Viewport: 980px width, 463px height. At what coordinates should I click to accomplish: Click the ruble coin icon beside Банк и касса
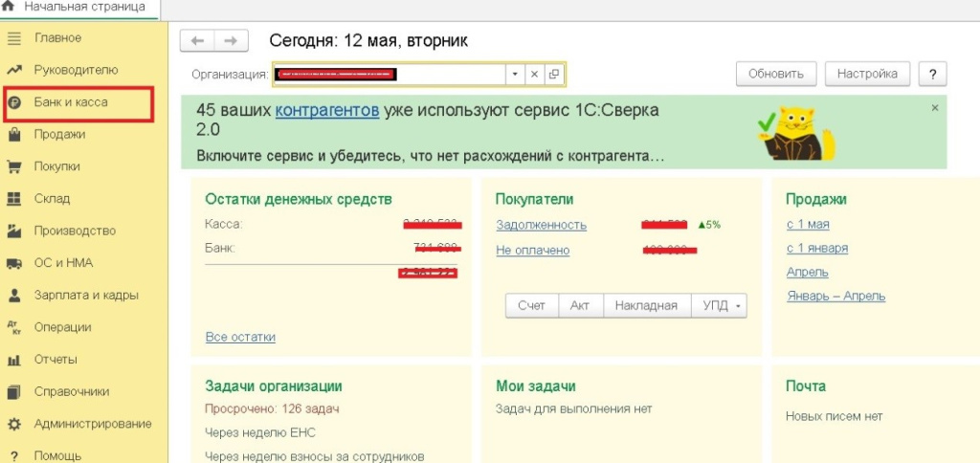(x=13, y=102)
